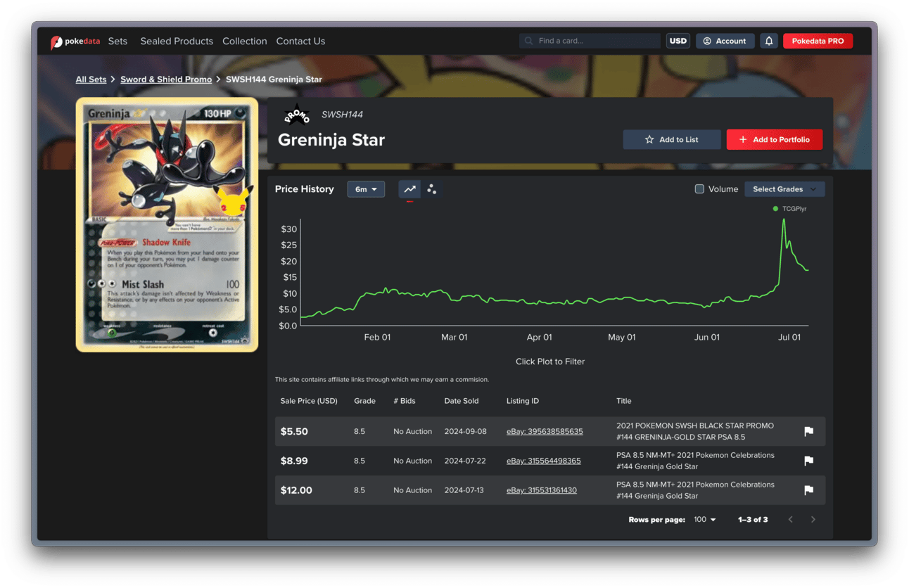909x588 pixels.
Task: Open eBay listing 315531361430
Action: pos(542,490)
